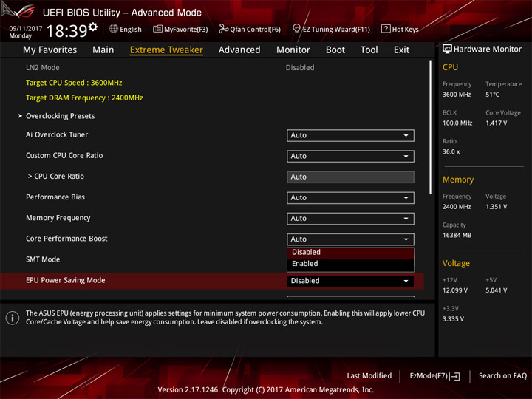Click Core Voltage value 1.417 V
Image resolution: width=532 pixels, height=399 pixels.
point(497,123)
